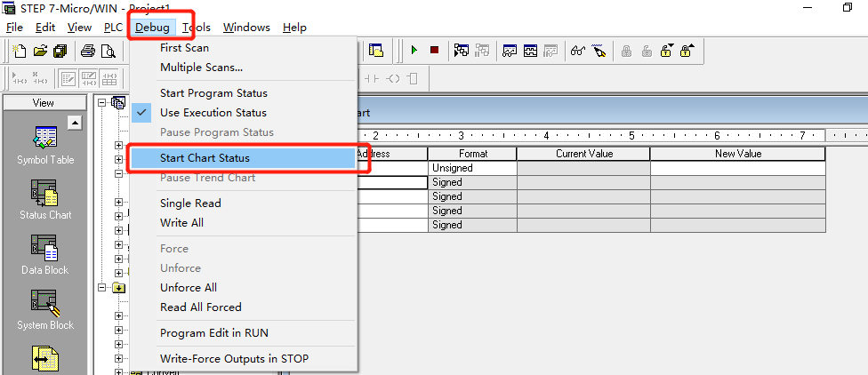
Task: Create a new project with the New icon
Action: (x=20, y=51)
